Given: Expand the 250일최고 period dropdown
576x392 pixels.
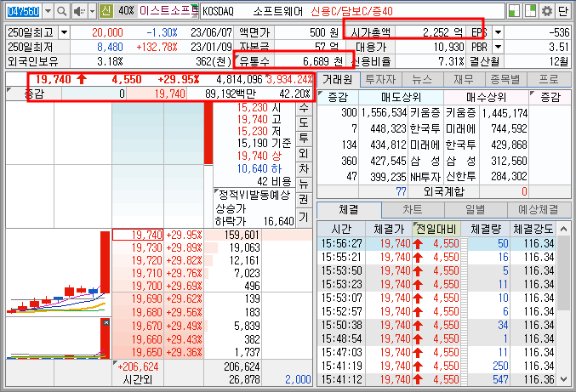Looking at the screenshot, I should pos(64,32).
